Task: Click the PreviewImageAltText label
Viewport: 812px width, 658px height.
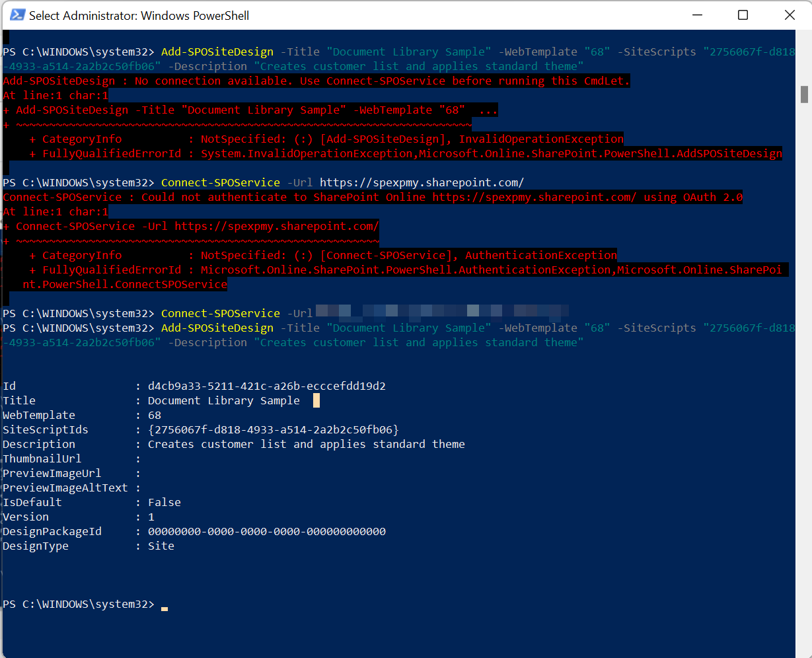Action: [65, 488]
